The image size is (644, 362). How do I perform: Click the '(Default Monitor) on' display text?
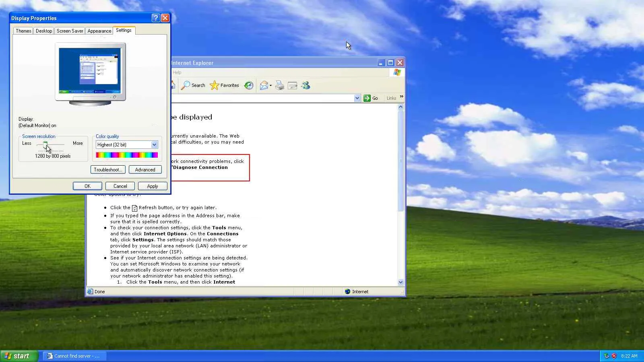tap(37, 125)
